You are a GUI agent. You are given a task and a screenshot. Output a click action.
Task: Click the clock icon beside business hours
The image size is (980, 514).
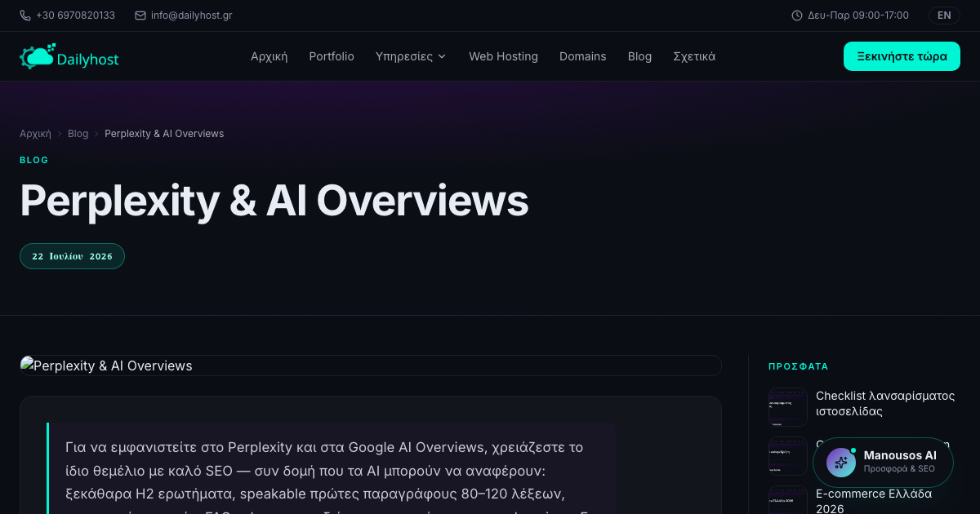pos(797,16)
